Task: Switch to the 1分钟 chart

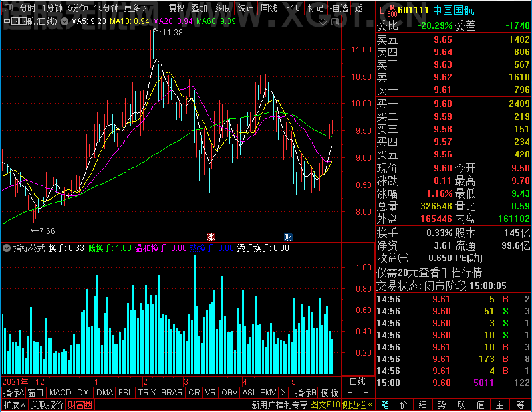Action: [52, 7]
